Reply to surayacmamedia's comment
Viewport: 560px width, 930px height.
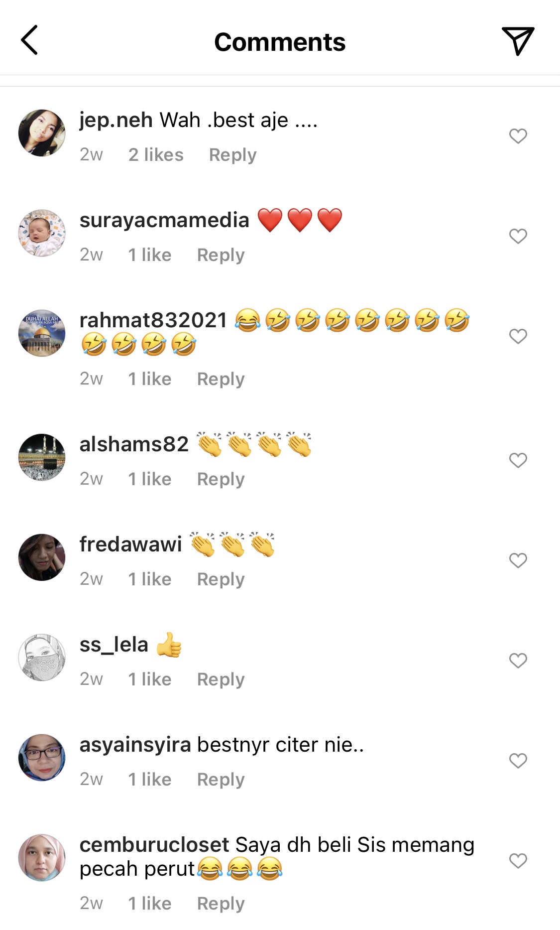pos(221,255)
